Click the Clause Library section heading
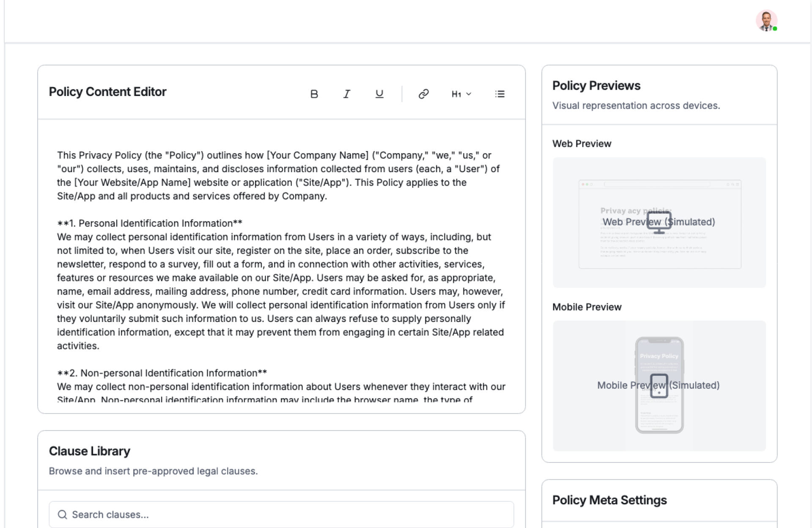 [x=90, y=451]
